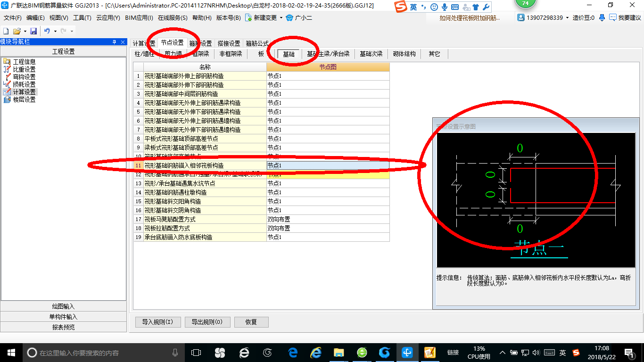The width and height of the screenshot is (644, 362).
Task: Expand the 工程设置 navigation section
Action: click(x=63, y=51)
